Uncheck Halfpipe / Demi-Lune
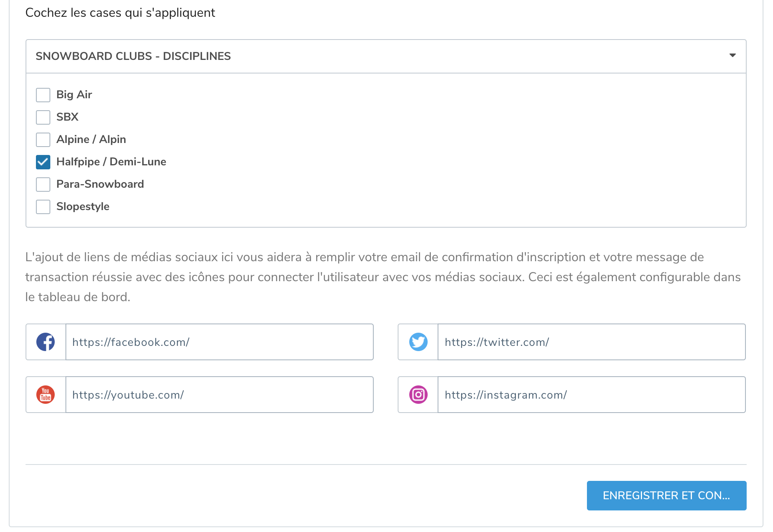Screen dimensions: 773x532 pyautogui.click(x=43, y=162)
